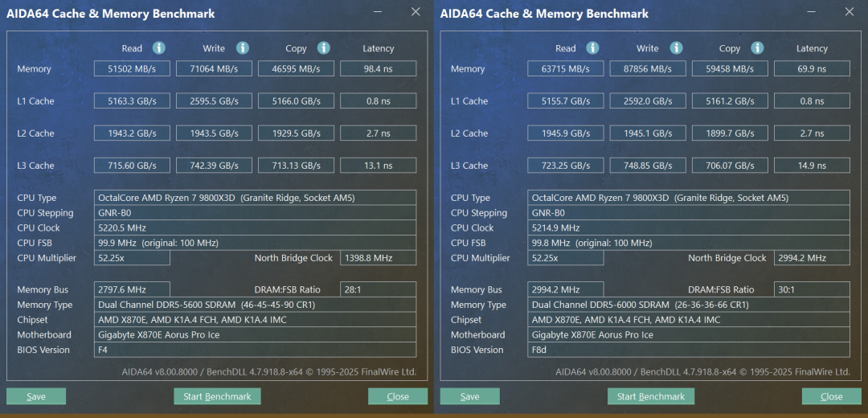The height and width of the screenshot is (418, 868).
Task: Click Read info icon in left window
Action: (x=159, y=48)
